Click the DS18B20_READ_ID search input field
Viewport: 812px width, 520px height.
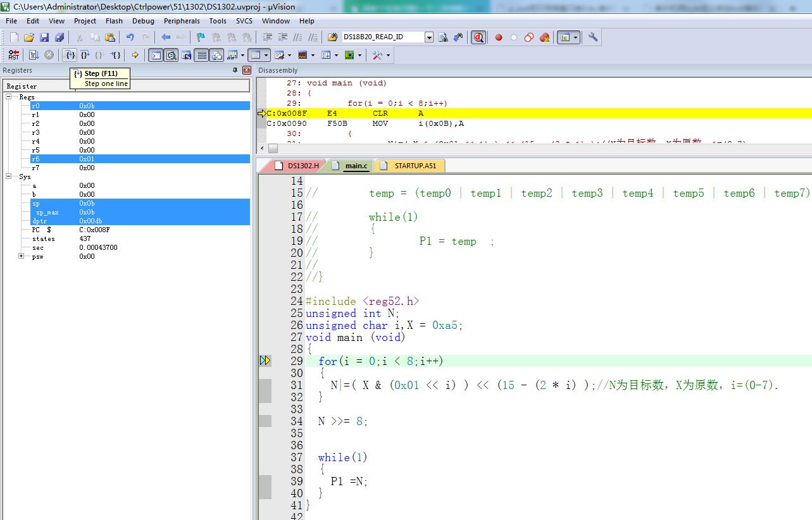(x=382, y=37)
